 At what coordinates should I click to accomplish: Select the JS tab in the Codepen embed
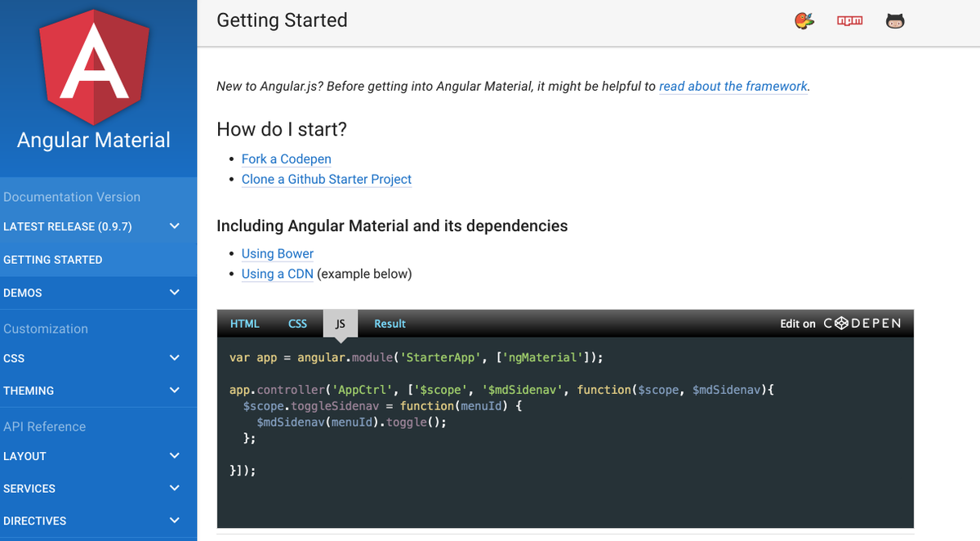pos(341,324)
